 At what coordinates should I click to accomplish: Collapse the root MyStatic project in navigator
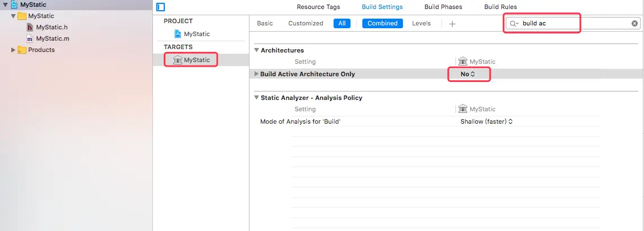pos(5,5)
